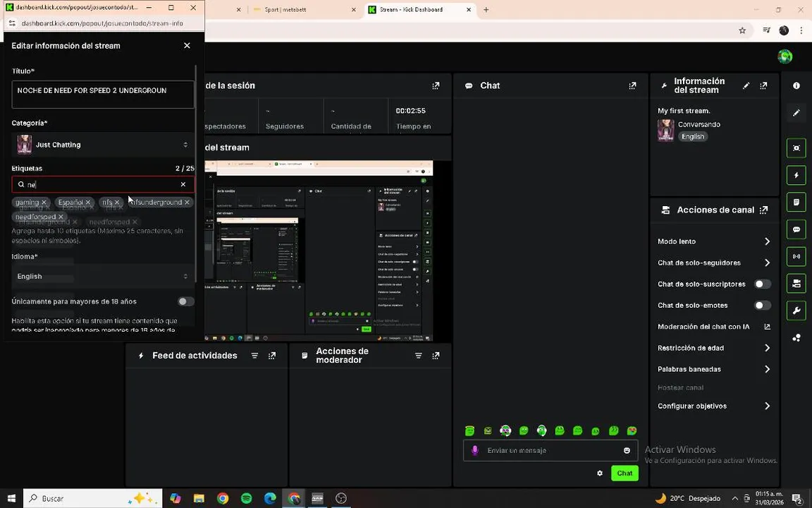Click the stream preview thumbnail
Viewport: 812px width, 508px height.
[319, 251]
